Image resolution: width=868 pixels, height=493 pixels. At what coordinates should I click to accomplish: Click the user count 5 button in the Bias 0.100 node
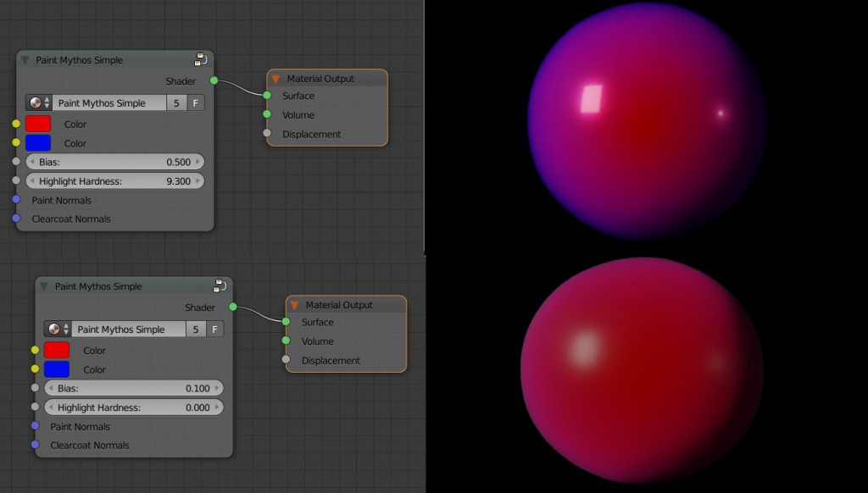pos(196,330)
